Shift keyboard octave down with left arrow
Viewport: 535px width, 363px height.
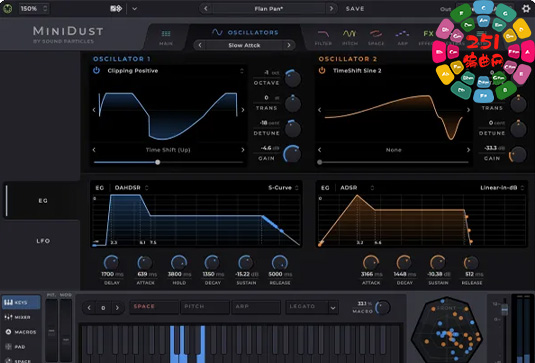point(89,308)
